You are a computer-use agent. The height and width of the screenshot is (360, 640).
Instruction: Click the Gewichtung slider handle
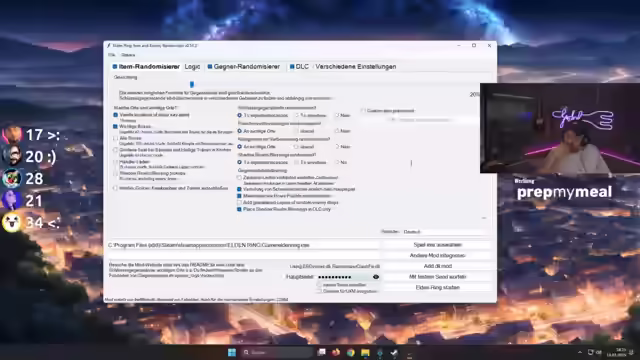click(x=192, y=84)
